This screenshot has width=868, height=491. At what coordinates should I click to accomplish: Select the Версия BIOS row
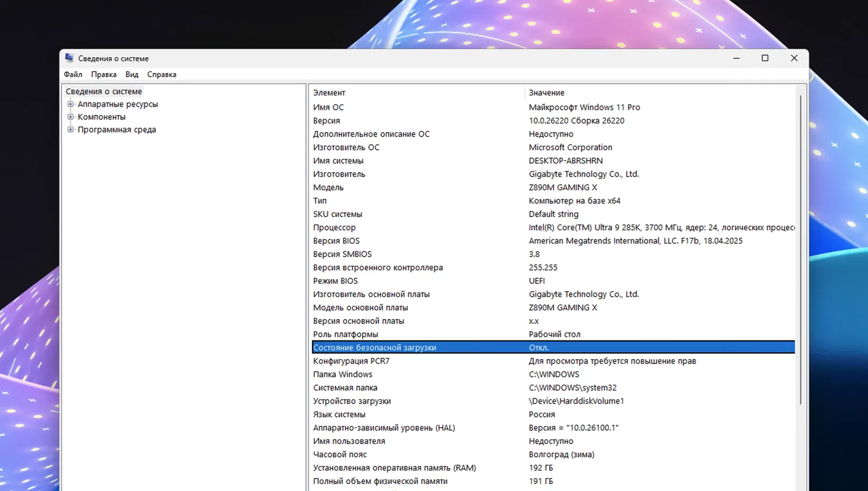[553, 240]
